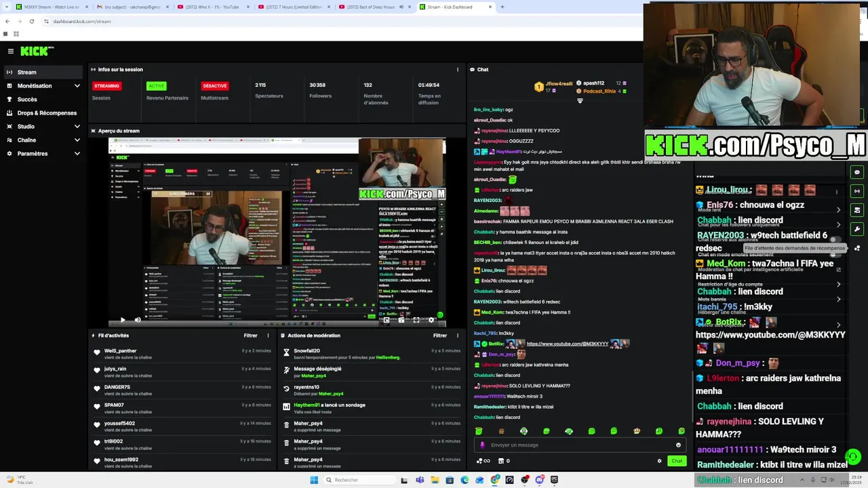Click the channel points infinity icon
868x488 pixels.
coord(483,461)
